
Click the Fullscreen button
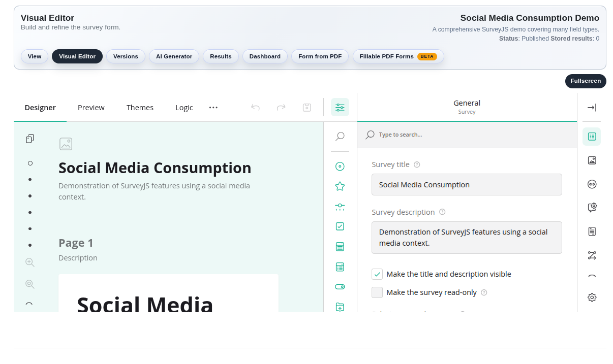[x=586, y=81]
